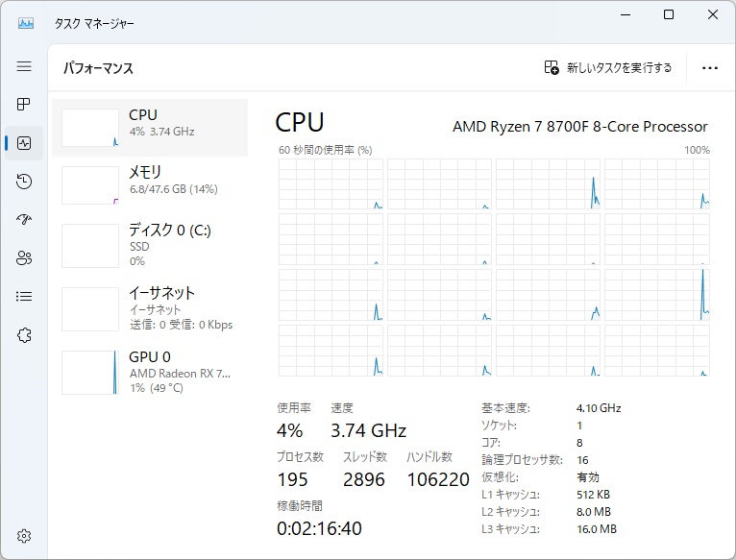Select the イーサネット performance item
The width and height of the screenshot is (736, 560).
pyautogui.click(x=150, y=307)
